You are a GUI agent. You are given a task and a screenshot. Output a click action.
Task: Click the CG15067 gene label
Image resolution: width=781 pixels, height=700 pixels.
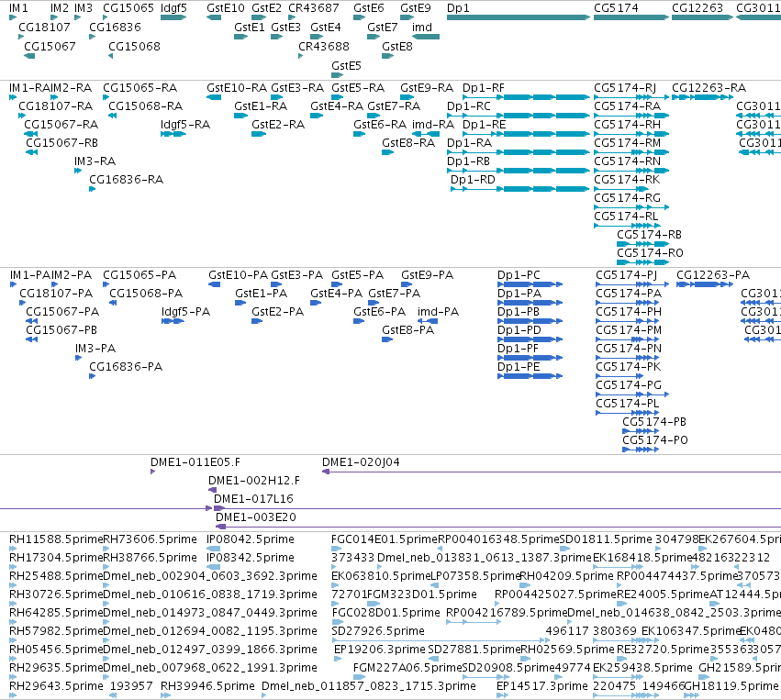click(x=50, y=46)
